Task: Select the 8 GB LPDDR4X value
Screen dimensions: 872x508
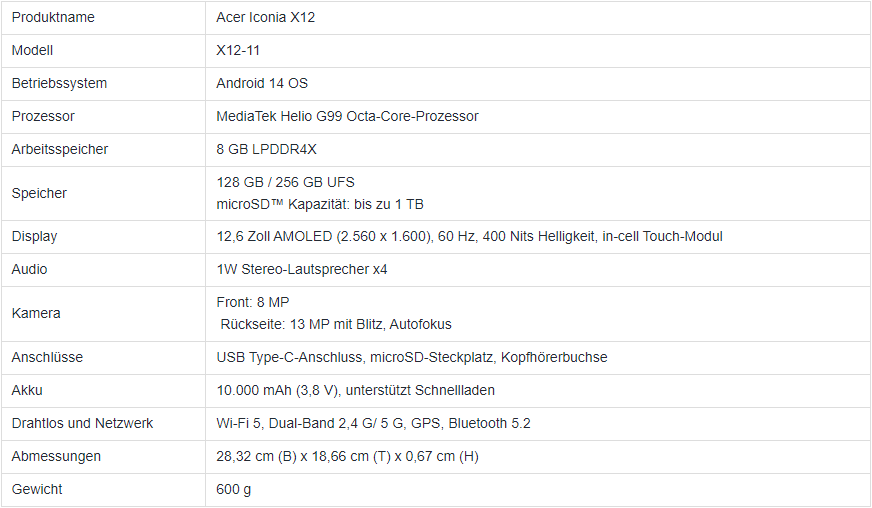Action: click(x=266, y=149)
